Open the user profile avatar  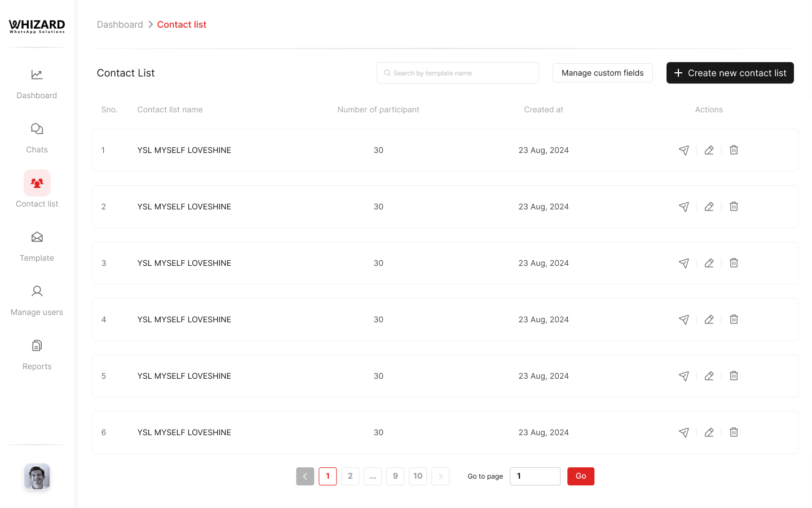pos(37,476)
